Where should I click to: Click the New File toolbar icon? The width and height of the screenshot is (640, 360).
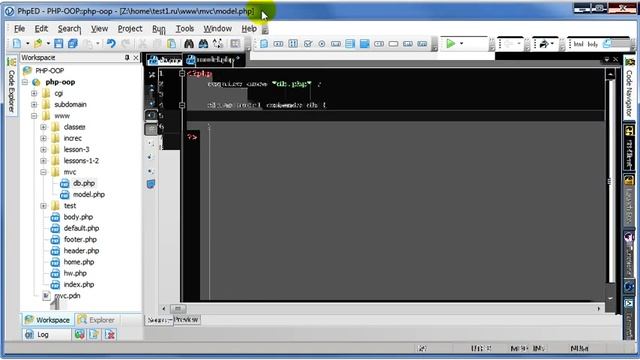click(x=17, y=43)
